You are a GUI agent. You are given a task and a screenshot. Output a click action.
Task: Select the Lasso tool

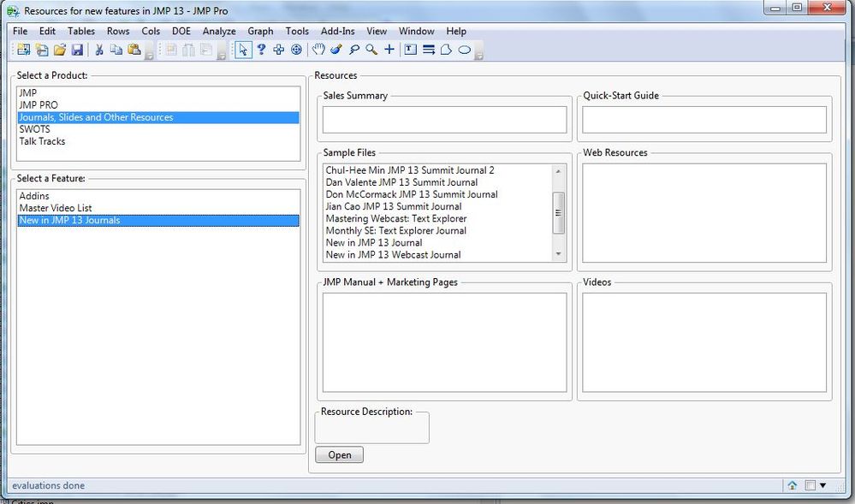(353, 50)
